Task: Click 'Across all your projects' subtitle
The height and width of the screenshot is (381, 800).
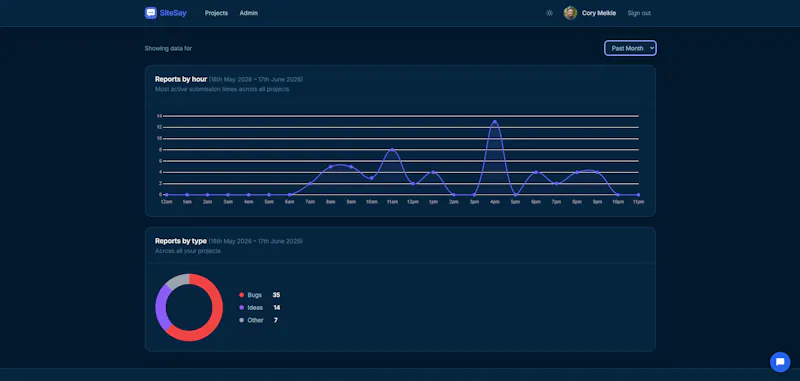Action: coord(188,251)
